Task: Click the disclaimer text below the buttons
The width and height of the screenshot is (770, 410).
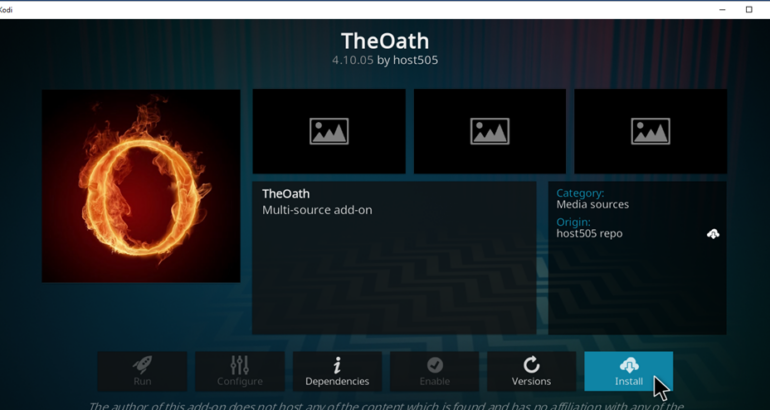Action: pyautogui.click(x=385, y=406)
